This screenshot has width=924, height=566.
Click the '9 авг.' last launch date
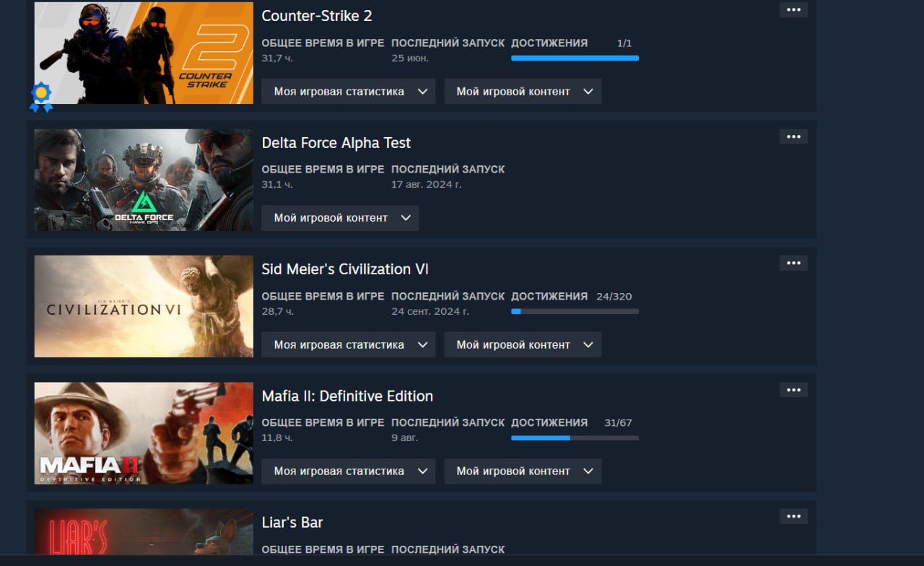click(405, 438)
